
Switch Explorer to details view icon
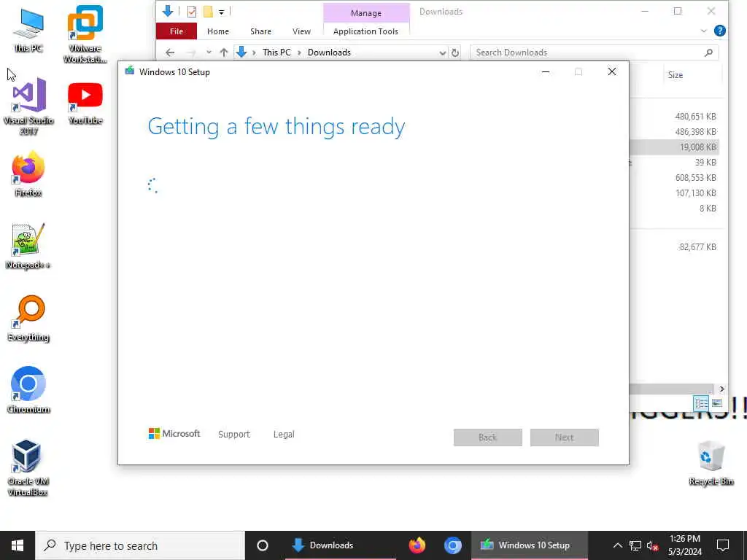(701, 403)
